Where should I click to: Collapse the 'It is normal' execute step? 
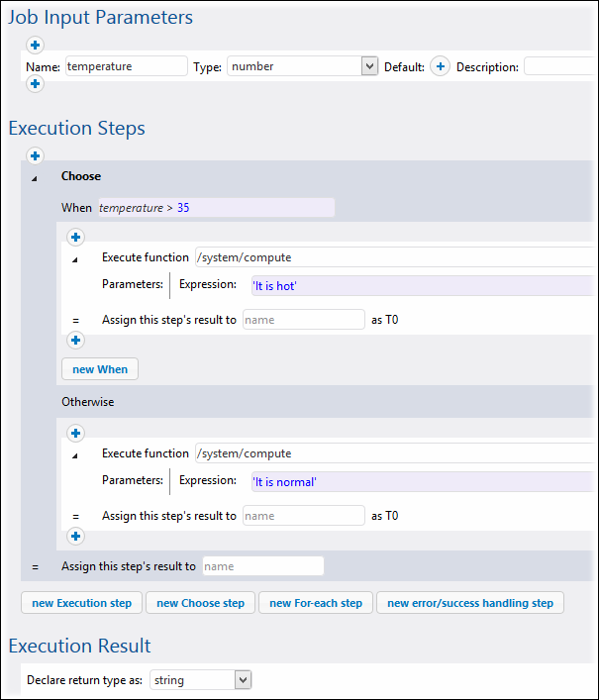[x=75, y=455]
